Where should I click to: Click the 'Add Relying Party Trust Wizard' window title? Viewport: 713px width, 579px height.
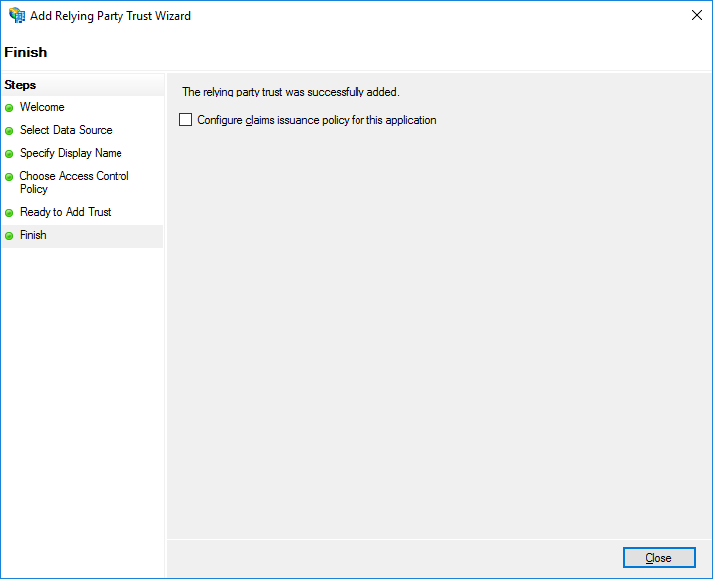(x=112, y=16)
